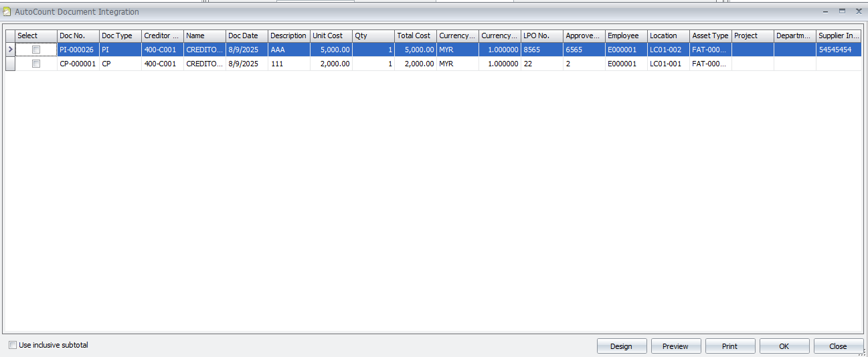Click the 8/9/2025 date cell in CP-000001 row
Image resolution: width=868 pixels, height=357 pixels.
pos(247,64)
